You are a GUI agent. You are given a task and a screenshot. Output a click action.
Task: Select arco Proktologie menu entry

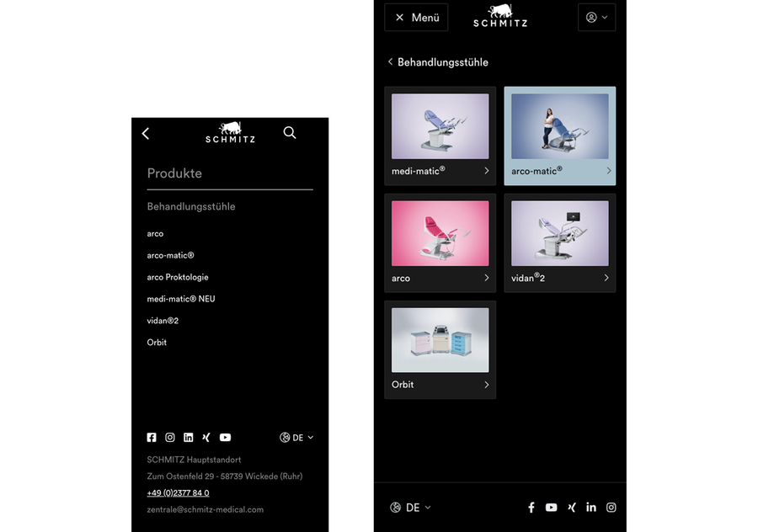[x=178, y=277]
